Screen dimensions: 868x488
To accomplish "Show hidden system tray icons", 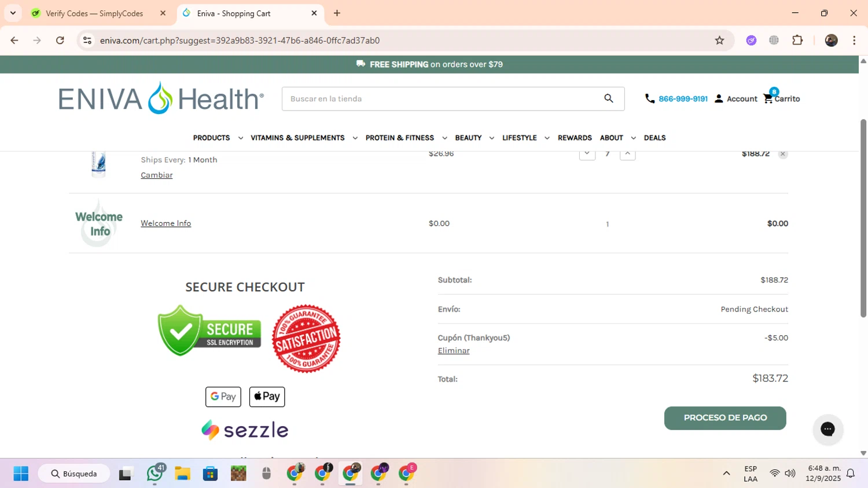I will tap(726, 474).
